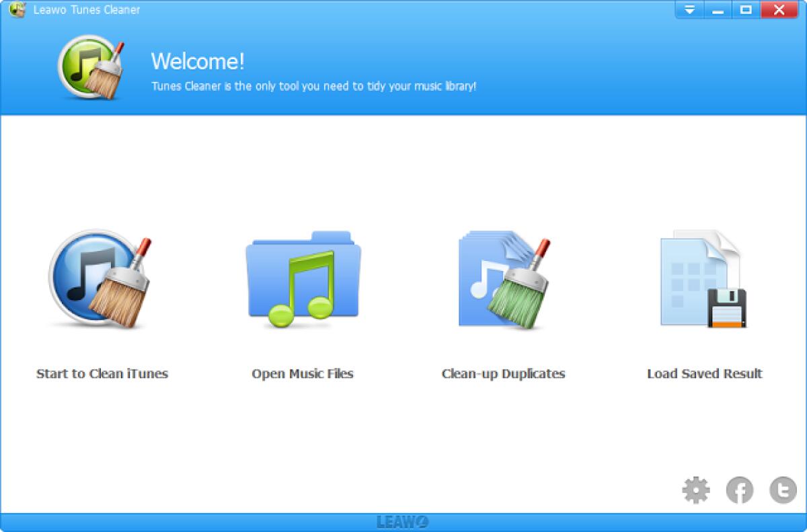Minimize the Leawo Tunes Cleaner window
Image resolution: width=807 pixels, height=532 pixels.
click(718, 10)
